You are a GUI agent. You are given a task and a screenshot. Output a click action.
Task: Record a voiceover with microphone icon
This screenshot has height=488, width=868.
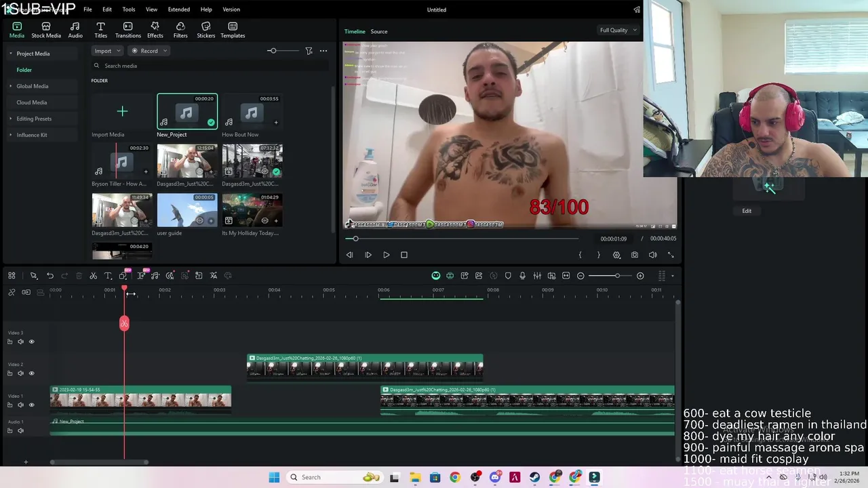coord(522,276)
